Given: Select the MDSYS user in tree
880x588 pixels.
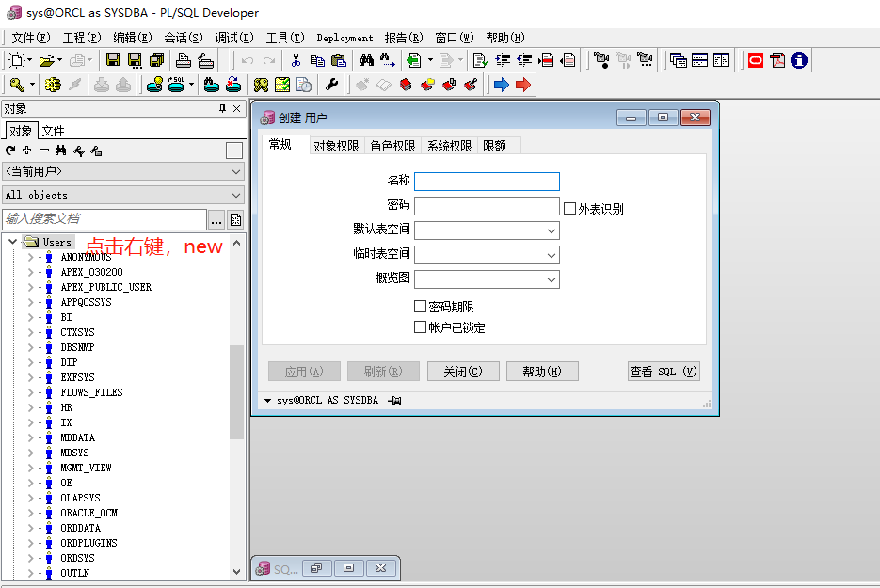Looking at the screenshot, I should [x=74, y=453].
